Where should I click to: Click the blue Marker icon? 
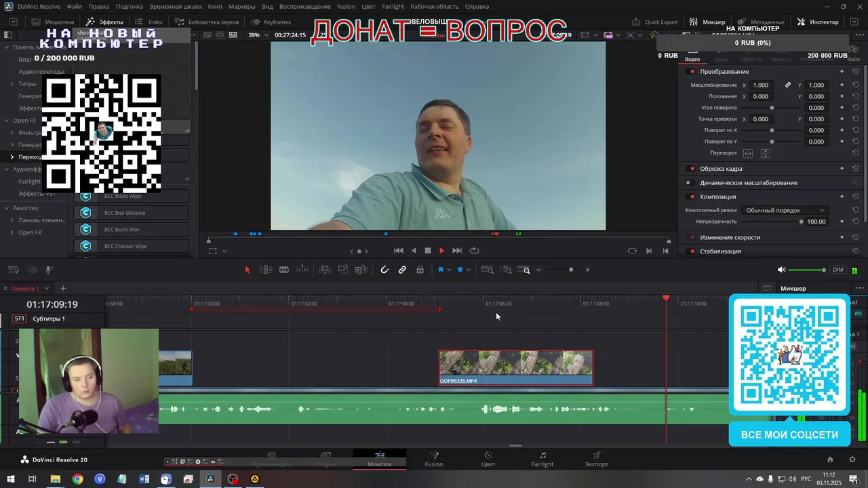460,270
